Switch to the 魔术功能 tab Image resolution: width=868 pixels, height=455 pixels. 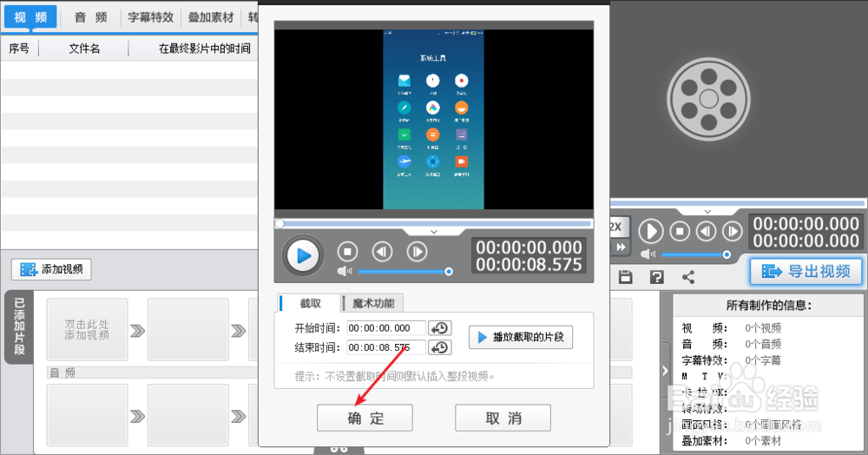(x=373, y=303)
